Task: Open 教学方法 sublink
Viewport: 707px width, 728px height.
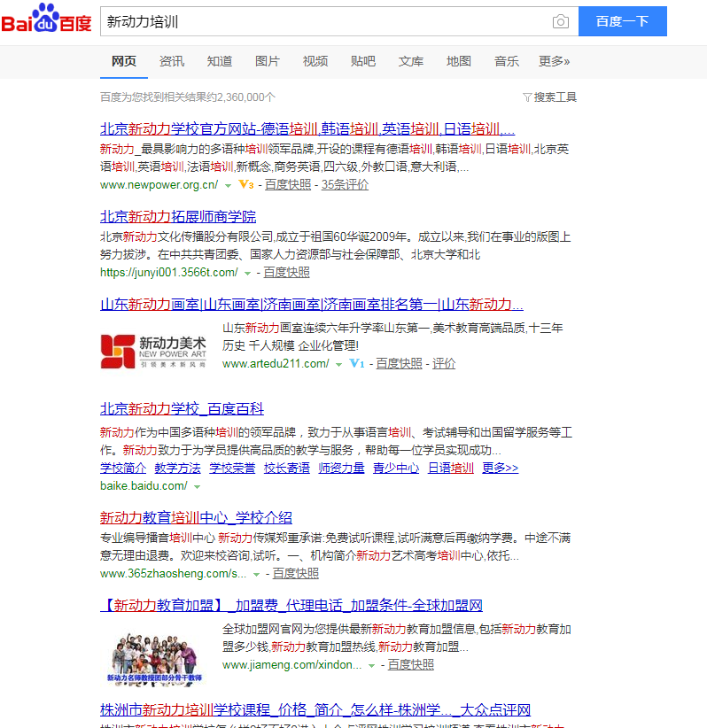Action: (178, 468)
